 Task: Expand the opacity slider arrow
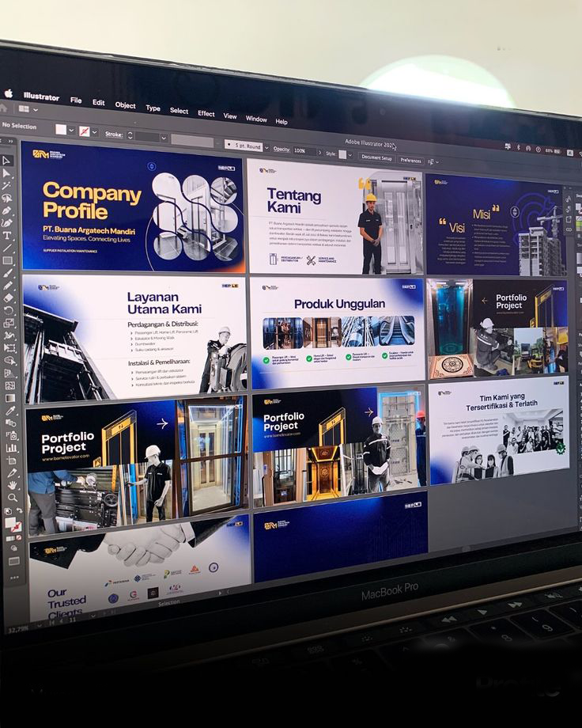(319, 152)
